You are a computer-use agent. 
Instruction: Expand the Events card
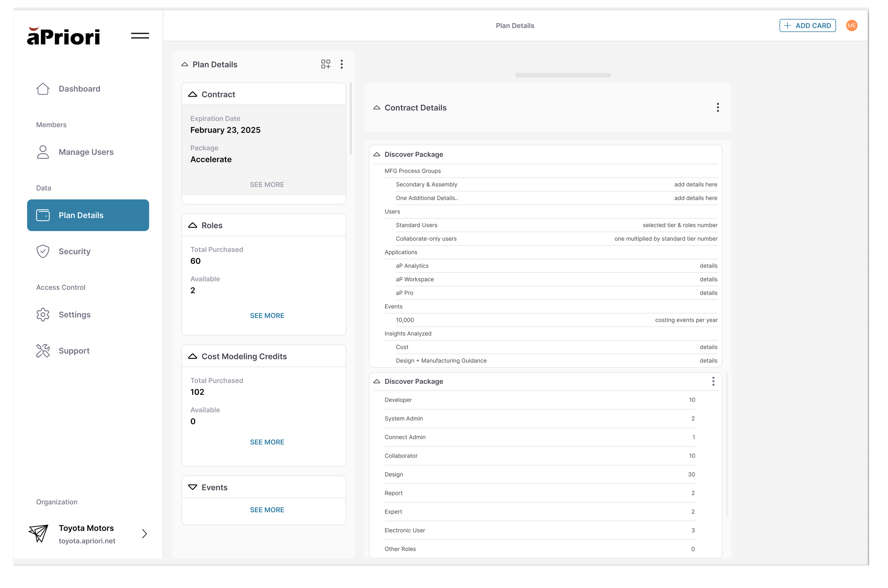[x=193, y=487]
